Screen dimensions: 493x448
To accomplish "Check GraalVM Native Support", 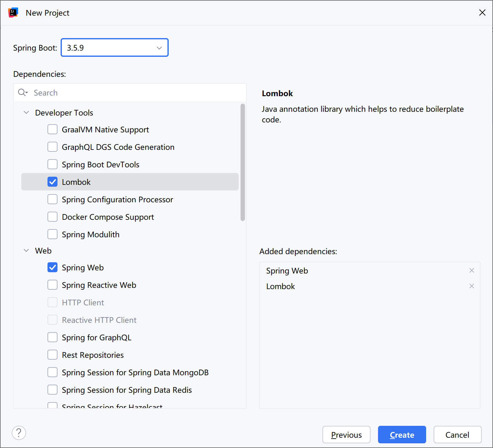I will pos(52,129).
